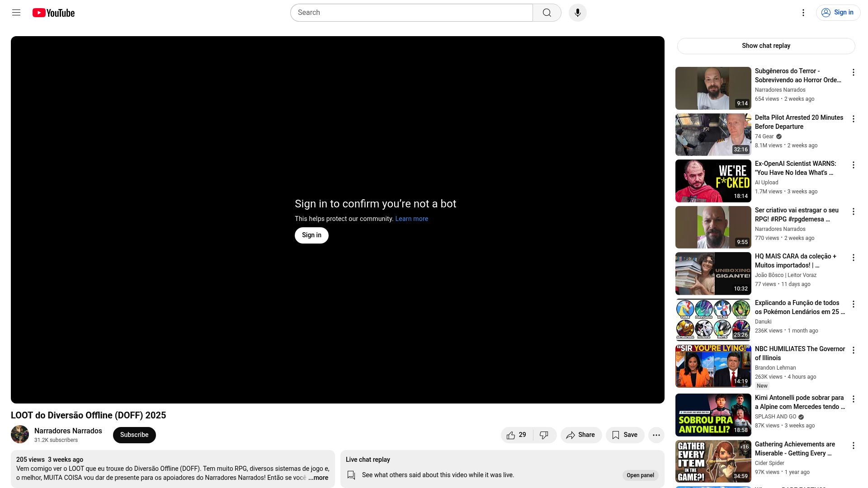
Task: Click into the Search input field
Action: coord(411,13)
